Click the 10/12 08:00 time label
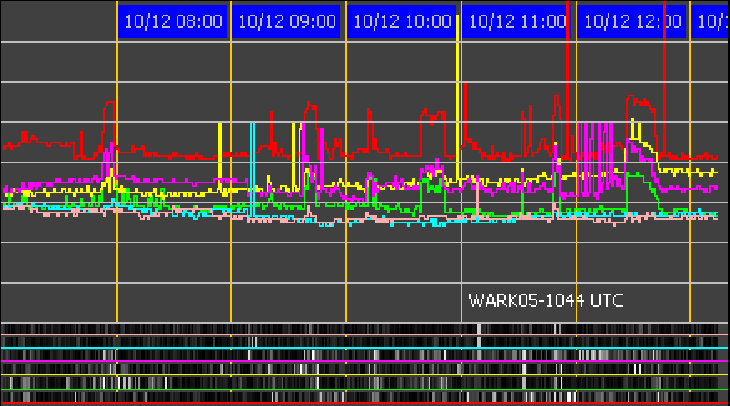 pyautogui.click(x=172, y=21)
